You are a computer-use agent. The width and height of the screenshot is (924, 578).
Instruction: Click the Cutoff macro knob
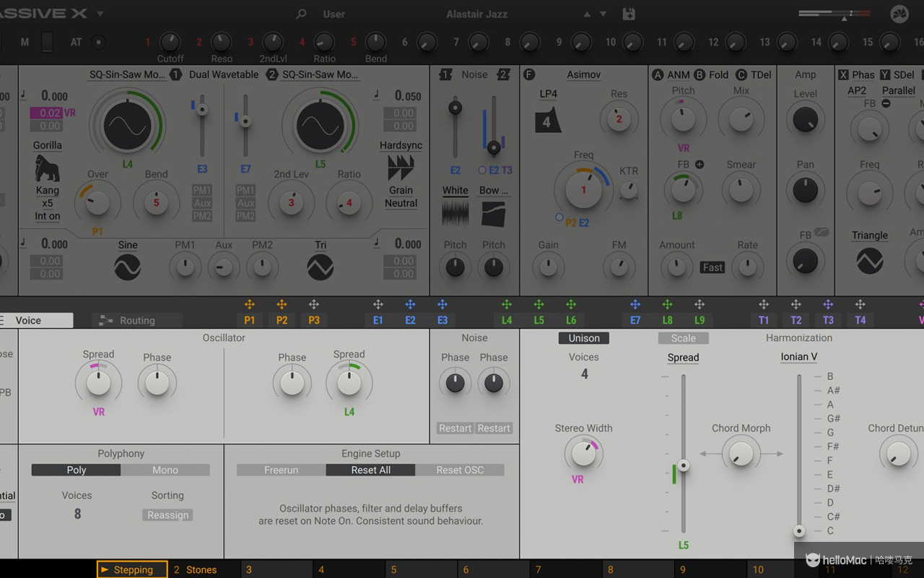point(170,42)
